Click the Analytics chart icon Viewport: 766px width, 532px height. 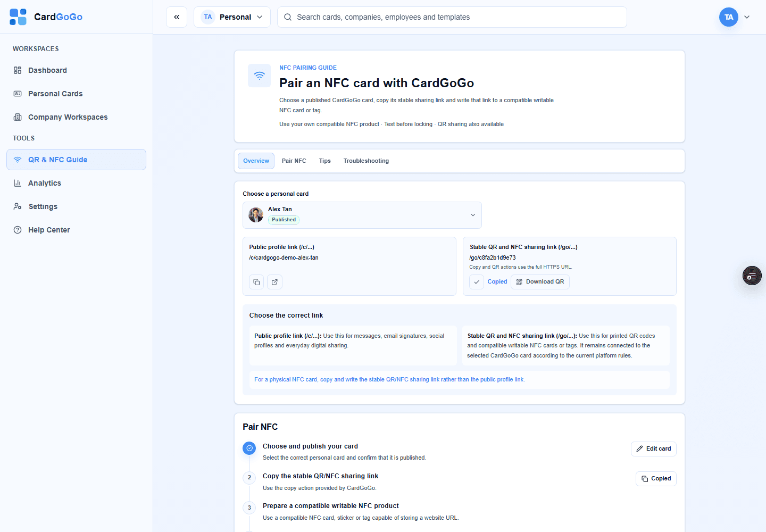point(18,183)
